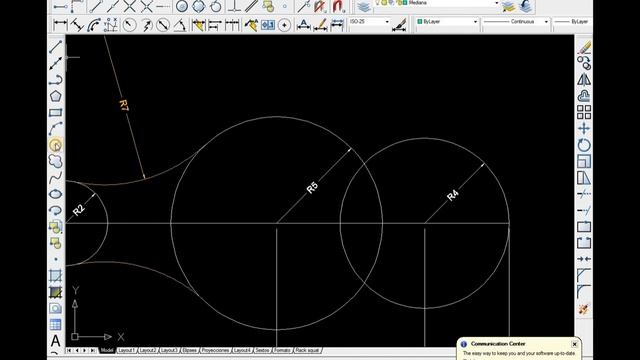Select the Rotate tool
Image resolution: width=640 pixels, height=360 pixels.
pos(584,145)
